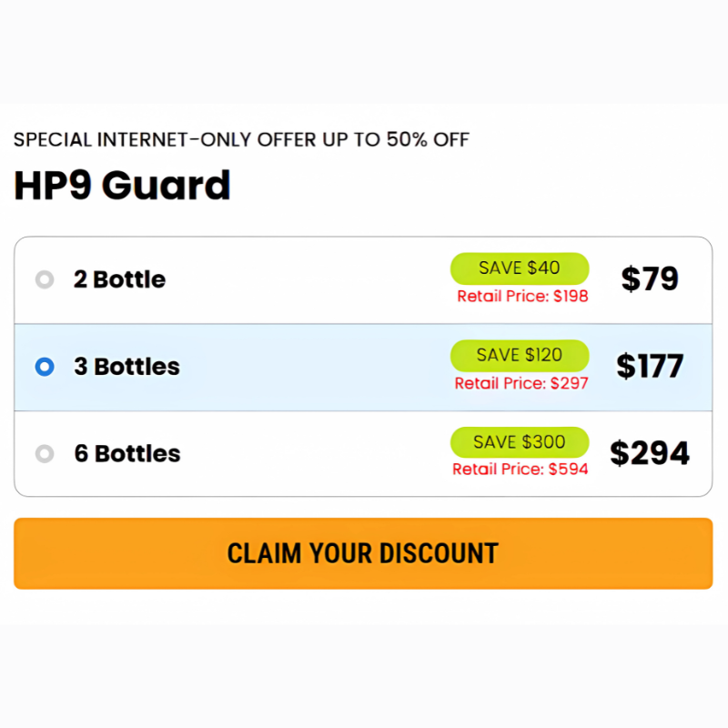Select the 3 Bottles radio button

pos(45,367)
